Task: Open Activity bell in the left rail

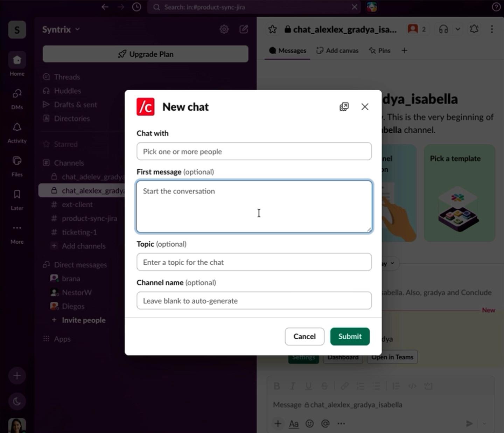Action: click(x=17, y=132)
